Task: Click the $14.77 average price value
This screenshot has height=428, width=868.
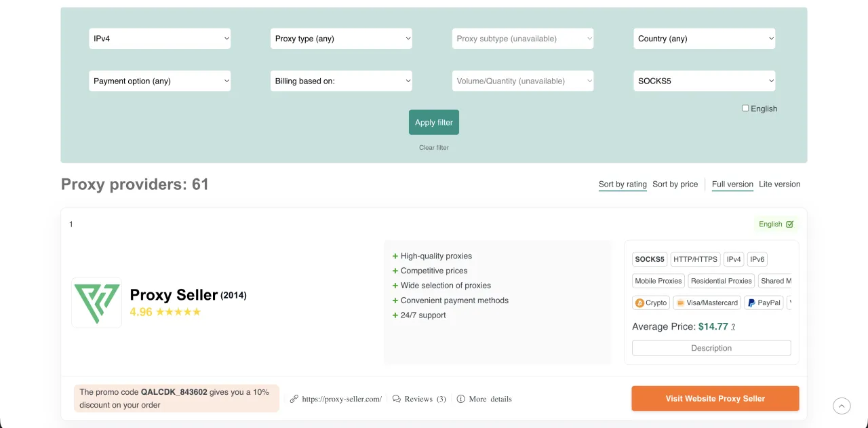Action: click(x=713, y=326)
